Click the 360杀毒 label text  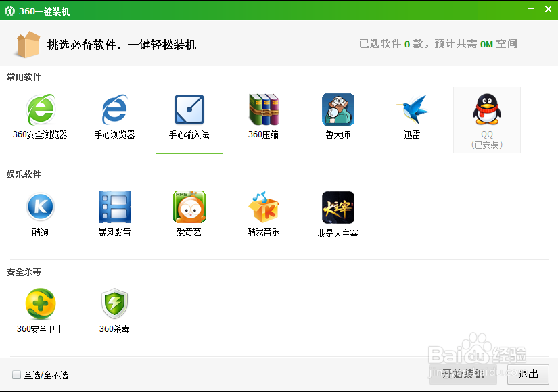click(114, 329)
